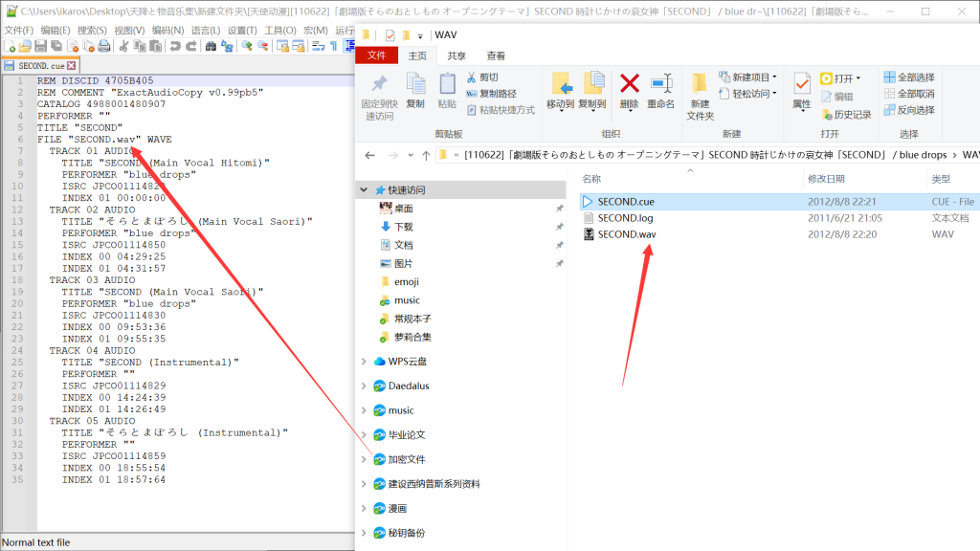Image resolution: width=980 pixels, height=551 pixels.
Task: Click the Explorer Up arrow
Action: click(426, 155)
